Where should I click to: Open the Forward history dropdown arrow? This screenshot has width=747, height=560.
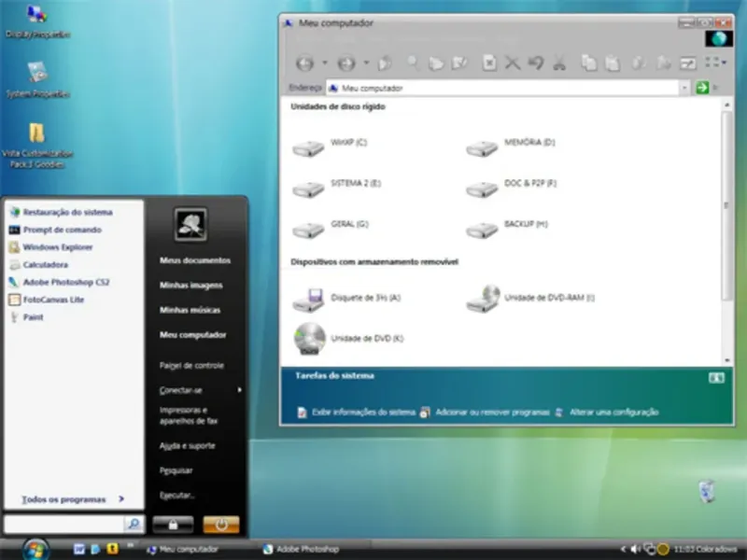coord(366,63)
